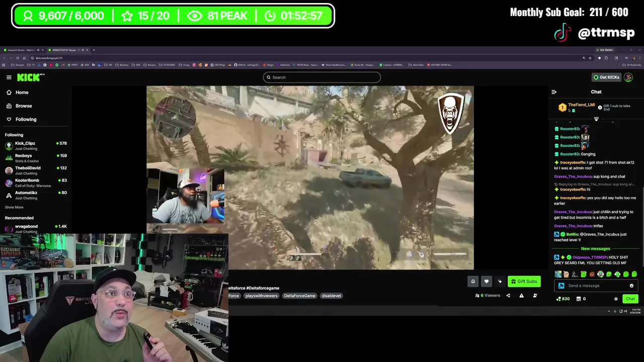The image size is (644, 362).
Task: Click the Get KICKs button
Action: click(606, 77)
